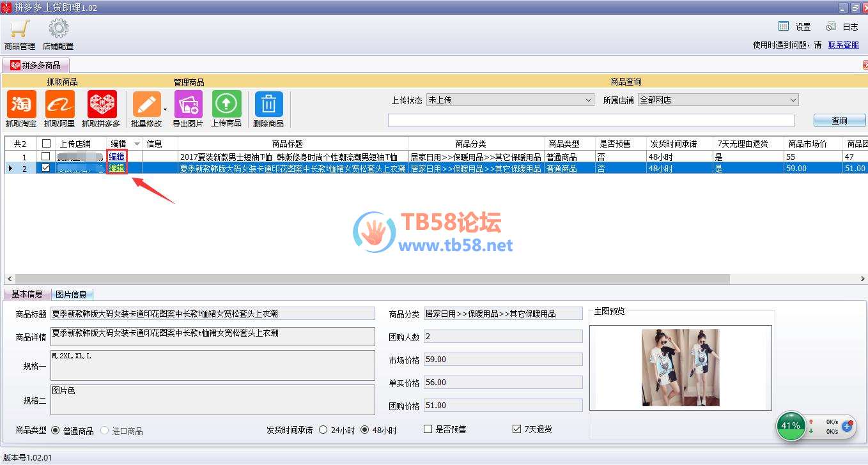Viewport: 868px width, 465px height.
Task: Open 店铺配置 gear icon
Action: 58,29
